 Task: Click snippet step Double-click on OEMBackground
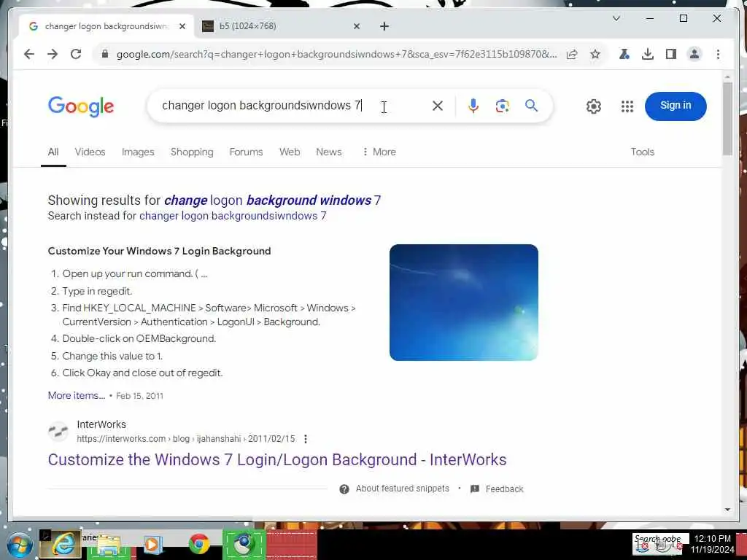(139, 339)
